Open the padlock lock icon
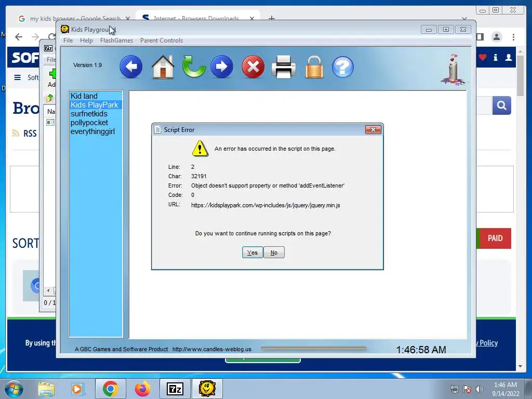The height and width of the screenshot is (399, 532). pyautogui.click(x=314, y=67)
